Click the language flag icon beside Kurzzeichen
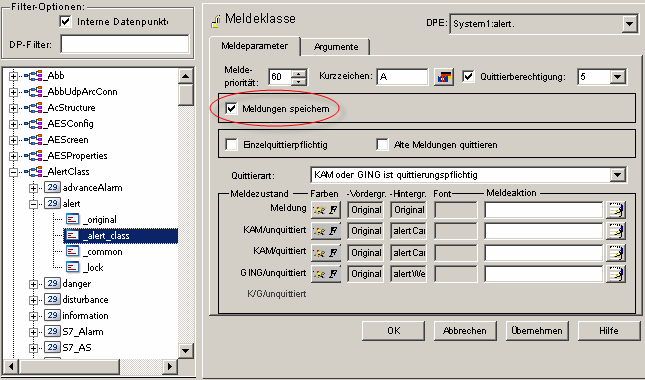Image resolution: width=645 pixels, height=380 pixels. coord(443,77)
